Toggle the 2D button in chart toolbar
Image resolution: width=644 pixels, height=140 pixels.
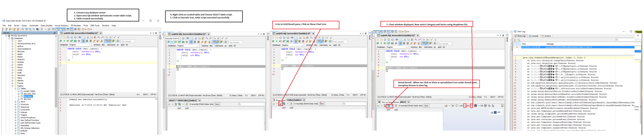click(482, 105)
